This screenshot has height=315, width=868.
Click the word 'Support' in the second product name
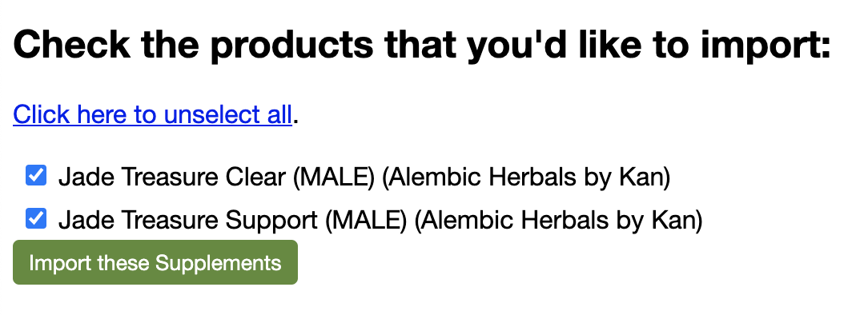[271, 221]
